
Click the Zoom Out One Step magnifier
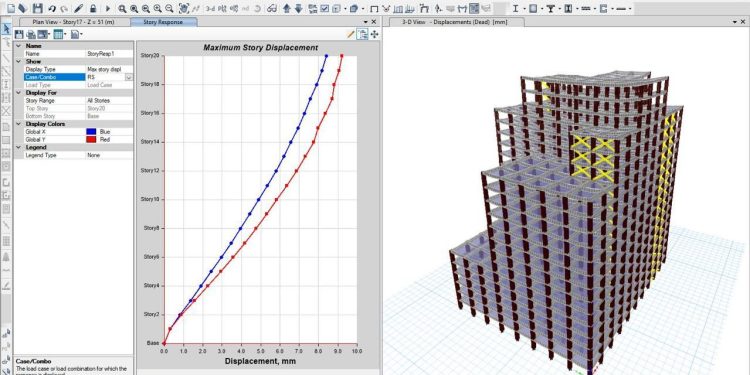169,9
